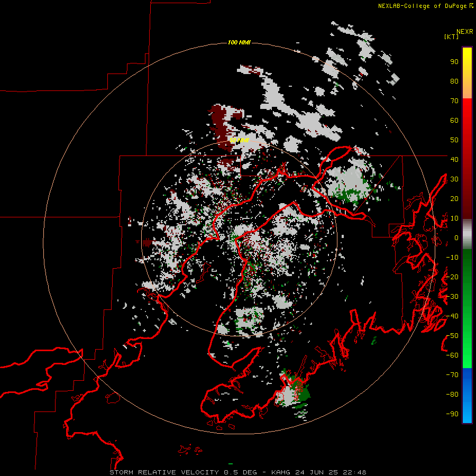476x476 pixels.
Task: Click the 90 value on velocity scale
Action: tap(454, 62)
